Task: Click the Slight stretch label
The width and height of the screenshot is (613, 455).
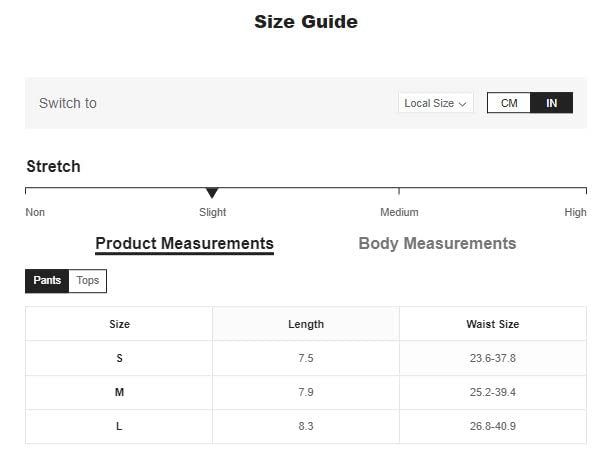Action: 212,212
